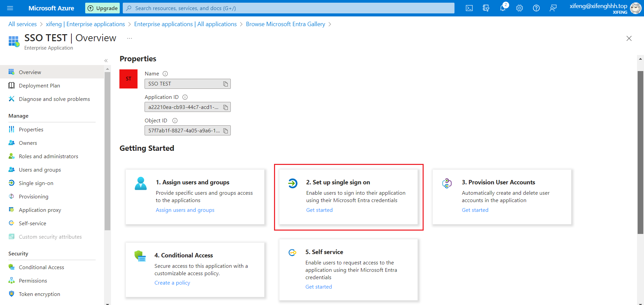The width and height of the screenshot is (644, 305).
Task: Copy the Name field value
Action: 226,84
